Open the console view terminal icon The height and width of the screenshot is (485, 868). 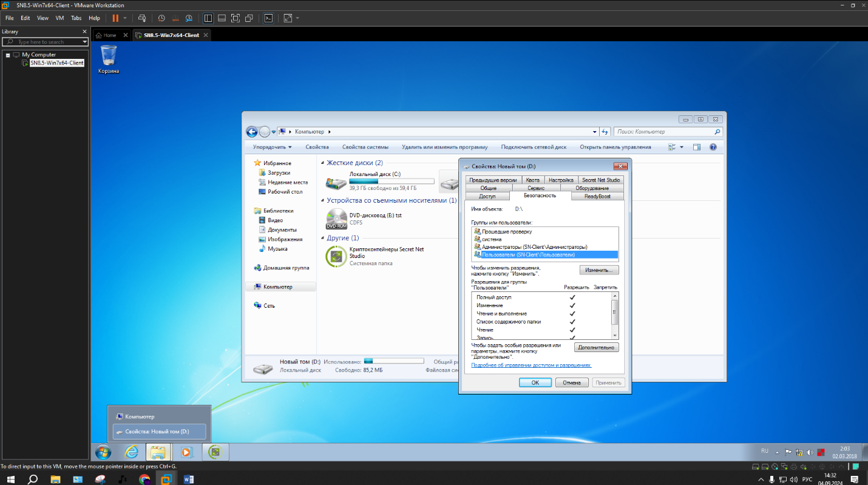pos(268,18)
